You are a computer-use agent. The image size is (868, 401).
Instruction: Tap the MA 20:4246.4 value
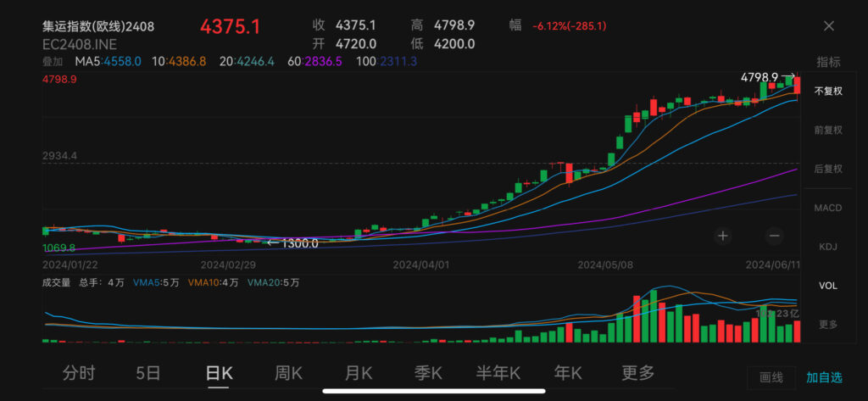(x=247, y=62)
